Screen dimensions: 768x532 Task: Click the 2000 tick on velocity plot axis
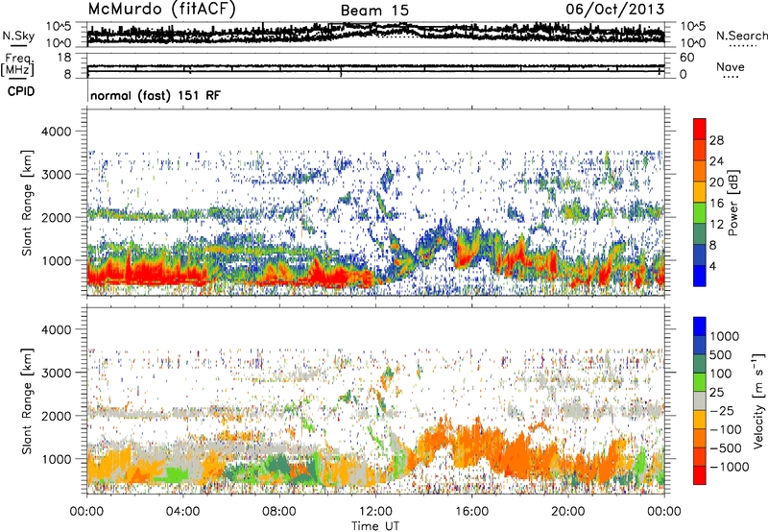[56, 416]
